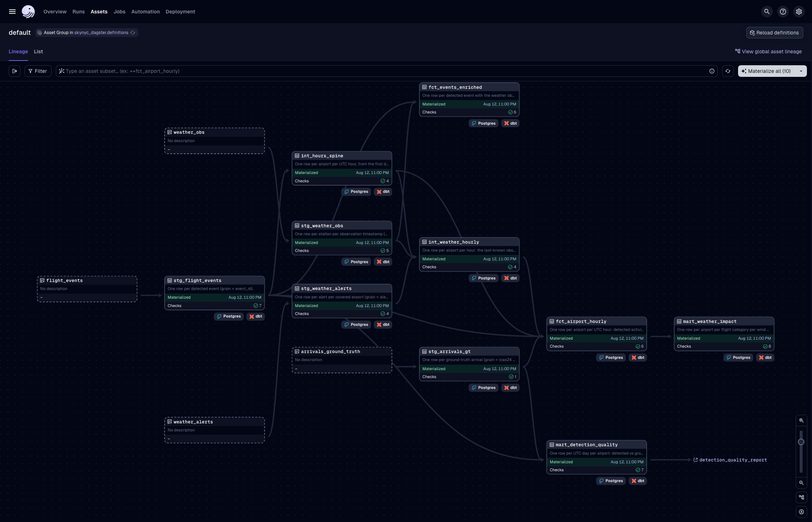Refresh the lineage graph with the circular arrows icon
The height and width of the screenshot is (522, 812).
(728, 71)
